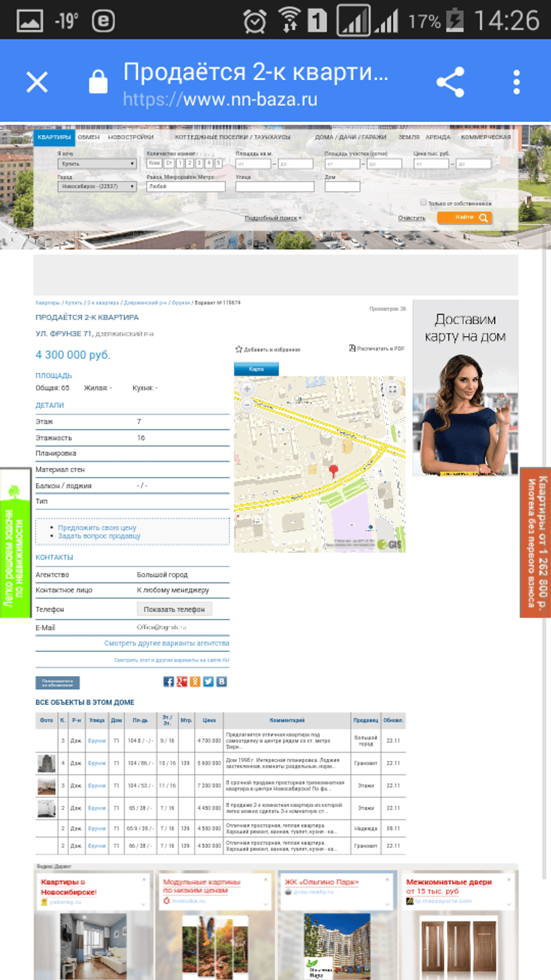Open photo thumbnail of 4 450 000 listing

pos(46,808)
